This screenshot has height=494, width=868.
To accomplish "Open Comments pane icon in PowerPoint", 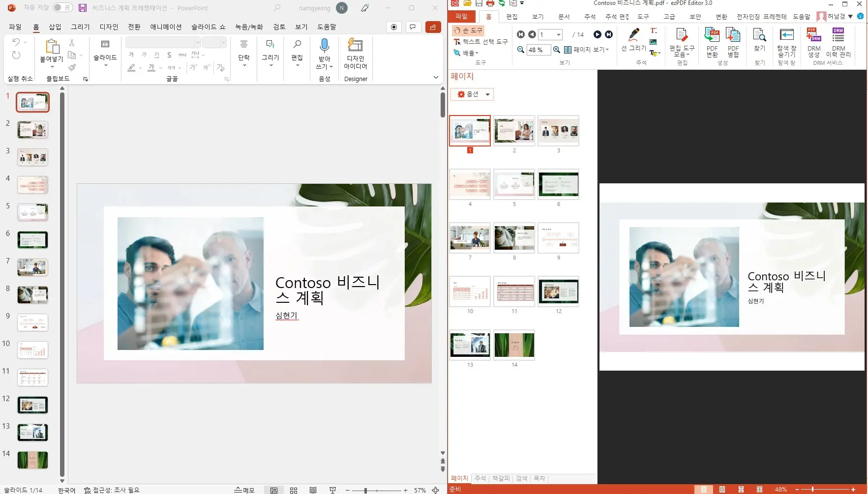I will tap(413, 27).
